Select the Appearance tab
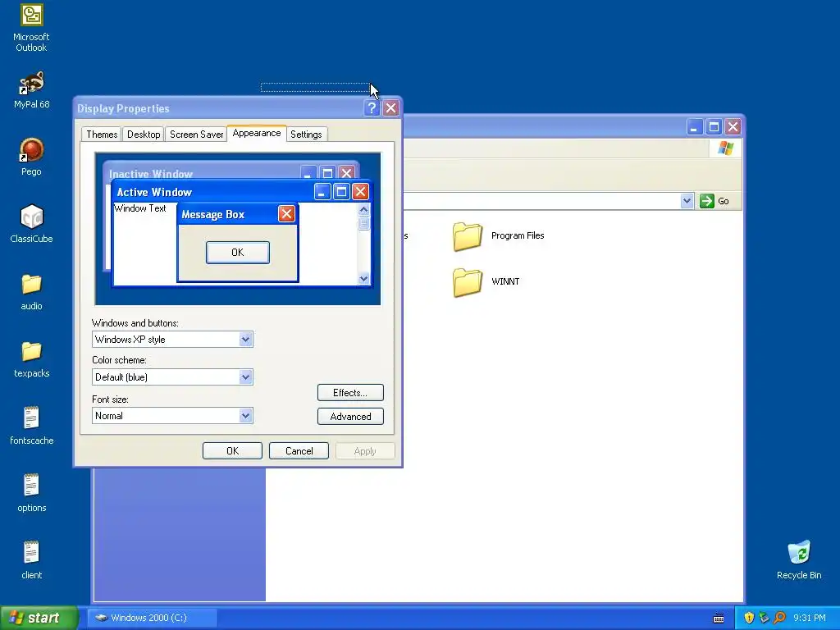 (257, 134)
